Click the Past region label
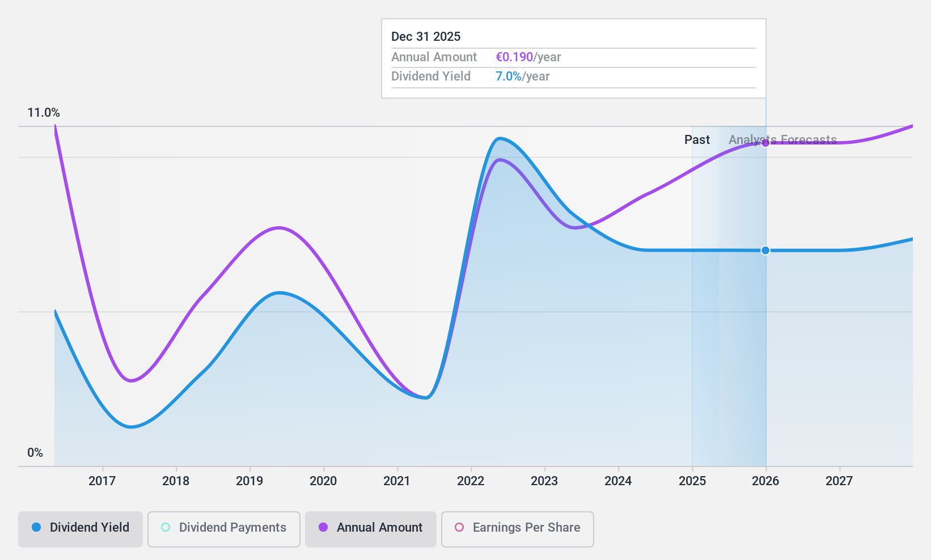The height and width of the screenshot is (560, 931). [697, 140]
